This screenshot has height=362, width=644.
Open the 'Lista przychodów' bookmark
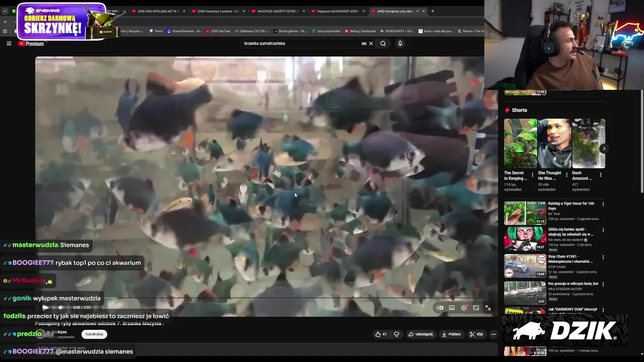click(326, 31)
